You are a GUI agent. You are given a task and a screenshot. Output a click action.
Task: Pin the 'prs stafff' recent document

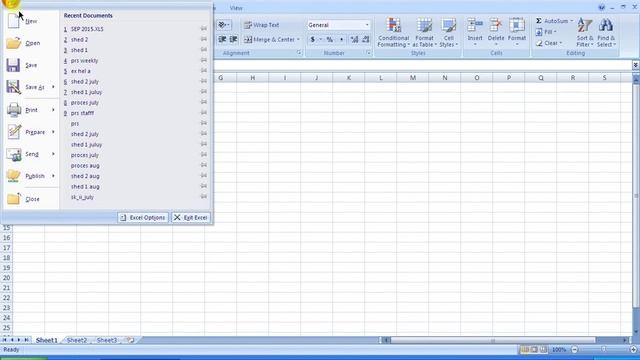(x=204, y=113)
